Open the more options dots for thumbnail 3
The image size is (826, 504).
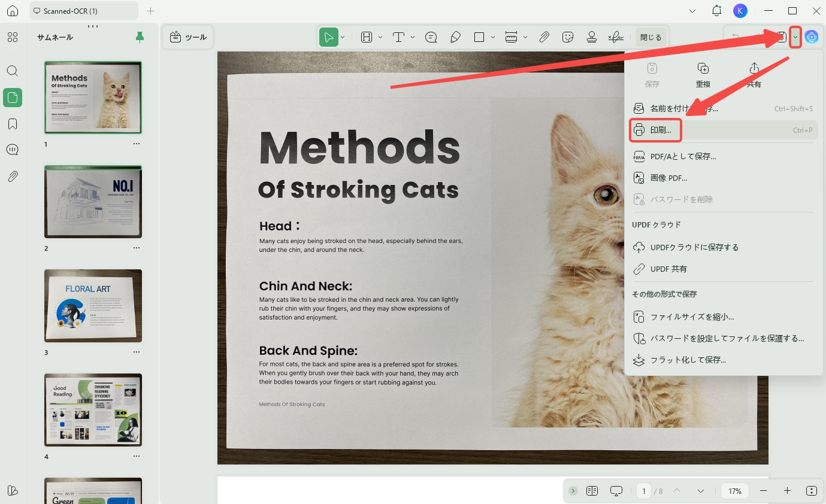[137, 353]
